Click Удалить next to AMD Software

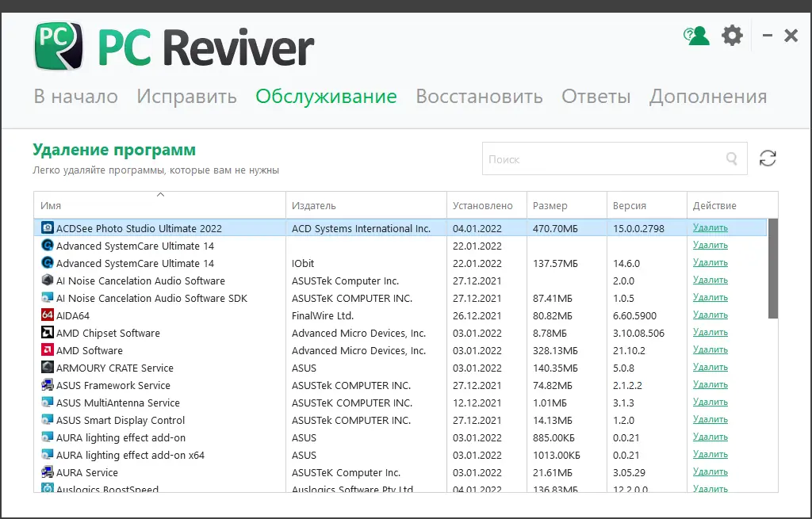[x=709, y=349]
